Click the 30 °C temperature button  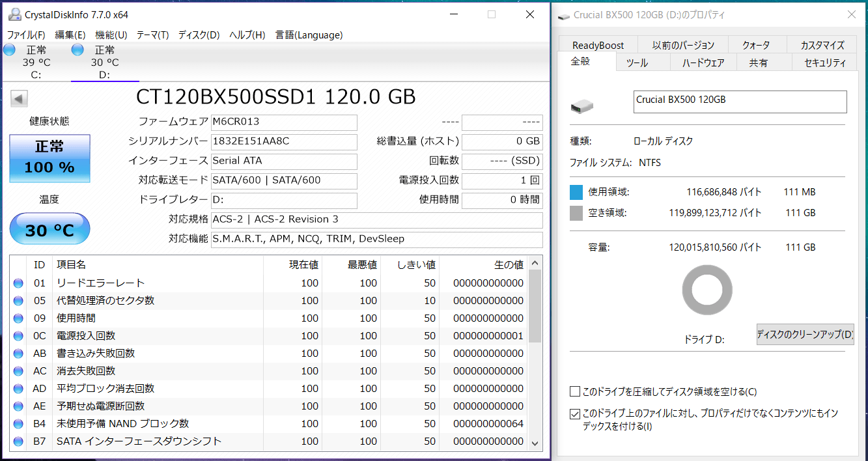[49, 229]
